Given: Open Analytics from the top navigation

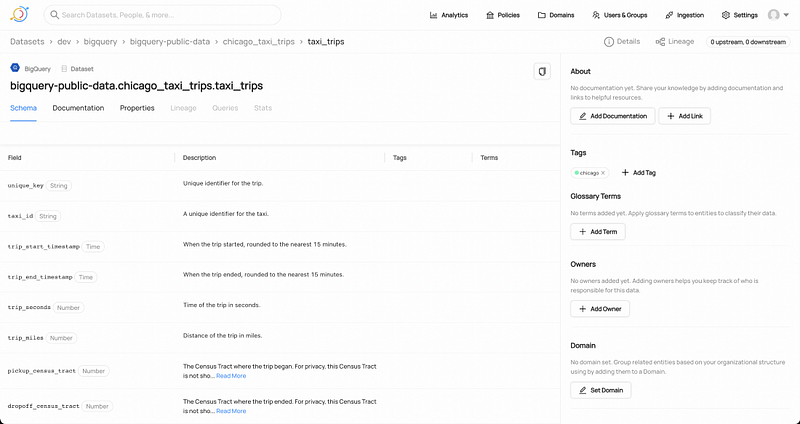Looking at the screenshot, I should pyautogui.click(x=449, y=15).
